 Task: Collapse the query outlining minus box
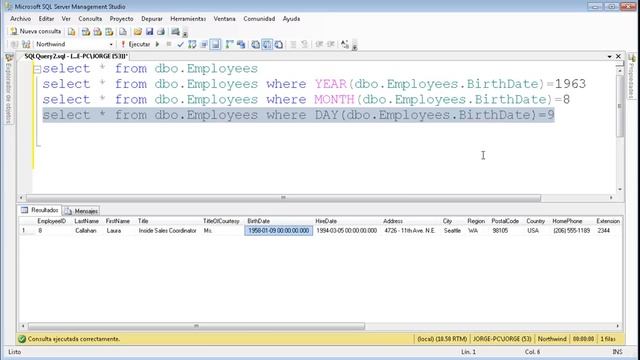[x=37, y=69]
